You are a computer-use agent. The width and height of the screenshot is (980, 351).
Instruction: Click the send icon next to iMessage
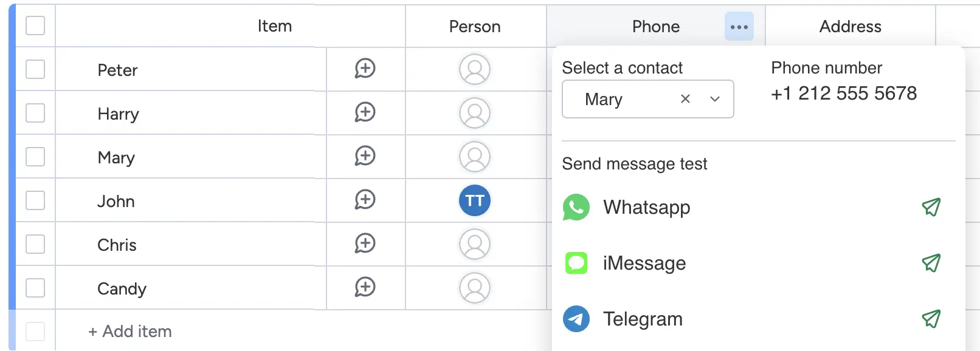click(931, 263)
